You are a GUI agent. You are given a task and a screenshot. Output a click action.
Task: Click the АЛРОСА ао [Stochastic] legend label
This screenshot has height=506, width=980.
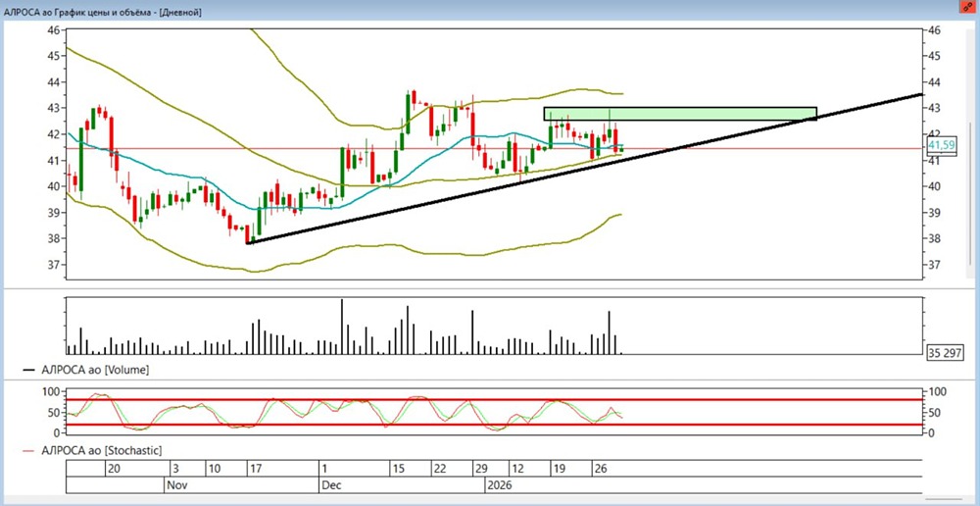[101, 449]
